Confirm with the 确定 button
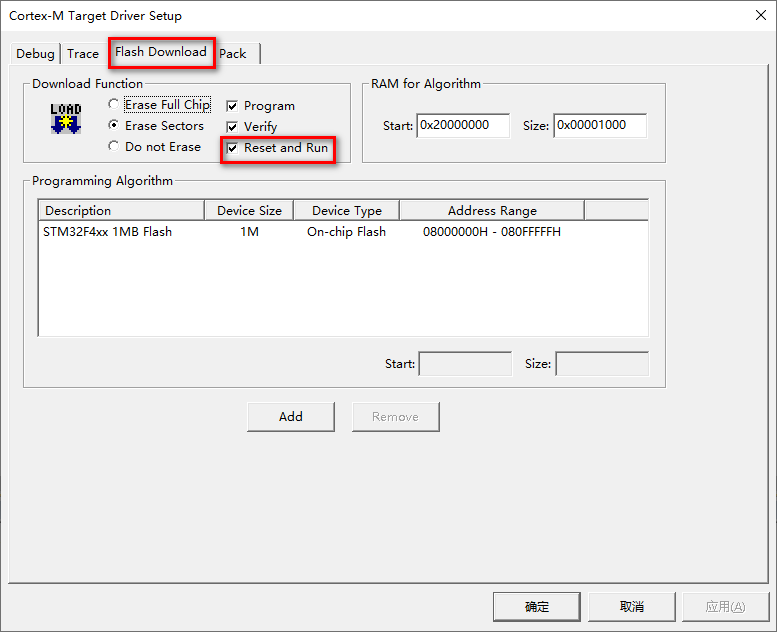 tap(537, 607)
